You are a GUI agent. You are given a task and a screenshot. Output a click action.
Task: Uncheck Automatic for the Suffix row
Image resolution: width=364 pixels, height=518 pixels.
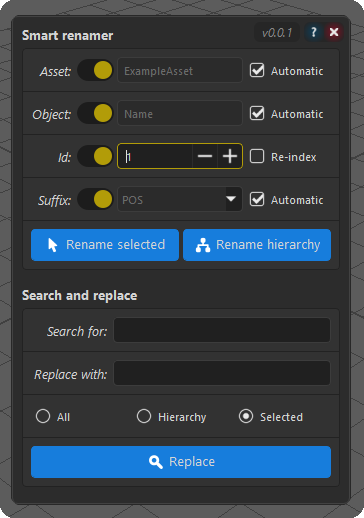[x=257, y=199]
